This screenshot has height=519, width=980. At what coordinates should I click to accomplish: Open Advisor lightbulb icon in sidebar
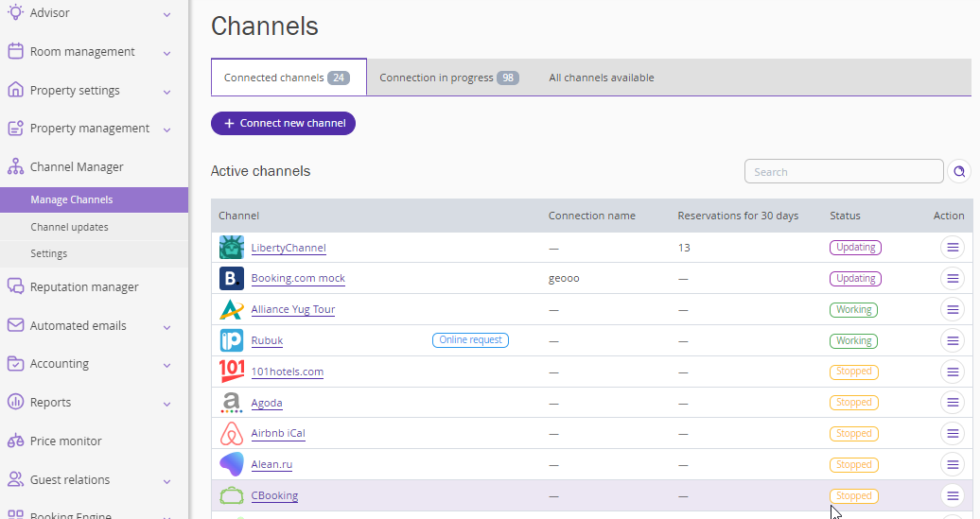tap(16, 12)
